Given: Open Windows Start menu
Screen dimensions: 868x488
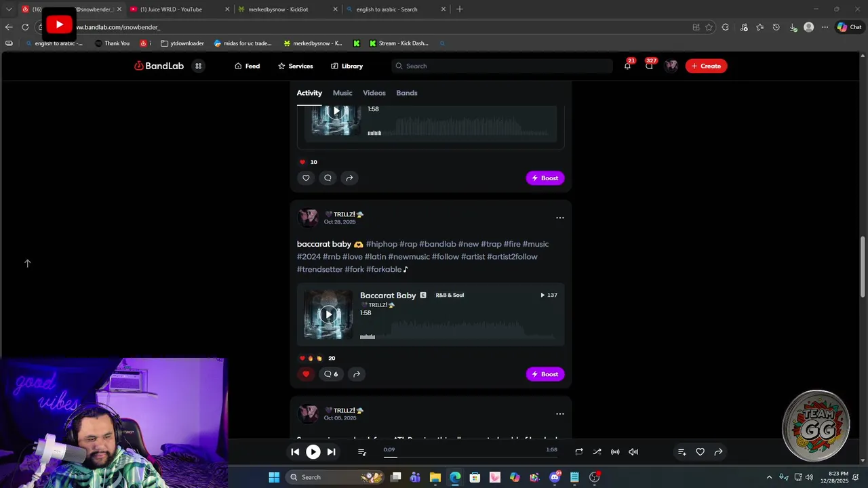Looking at the screenshot, I should 274,477.
